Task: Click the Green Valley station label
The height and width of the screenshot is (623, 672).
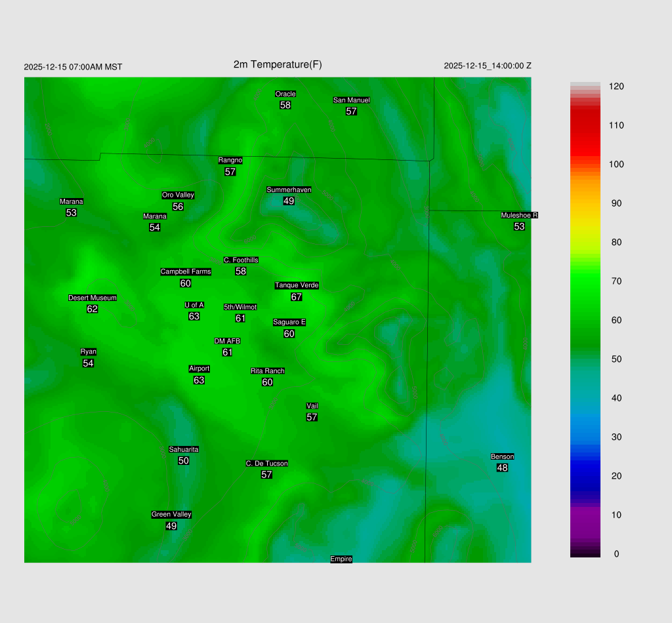Action: pos(171,514)
